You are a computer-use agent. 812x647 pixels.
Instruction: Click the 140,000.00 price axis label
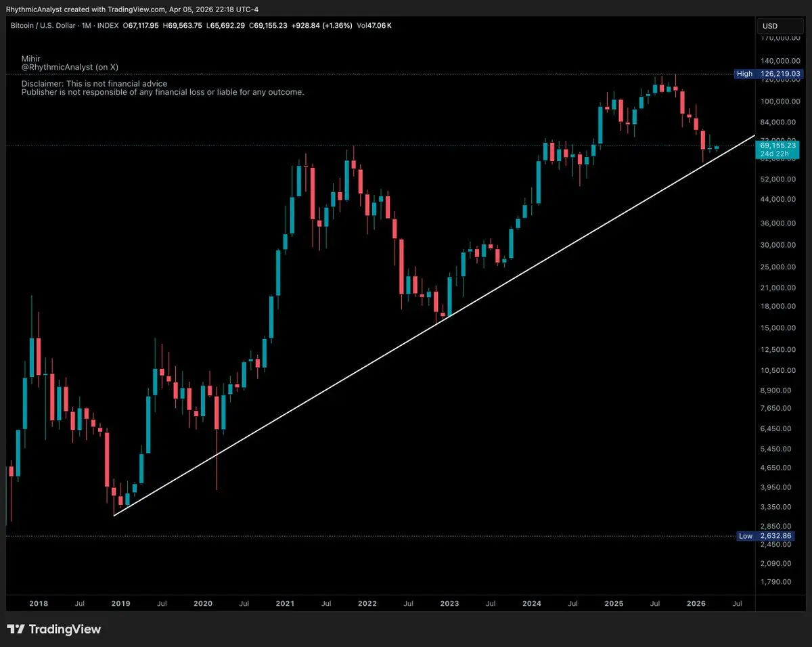coord(780,60)
